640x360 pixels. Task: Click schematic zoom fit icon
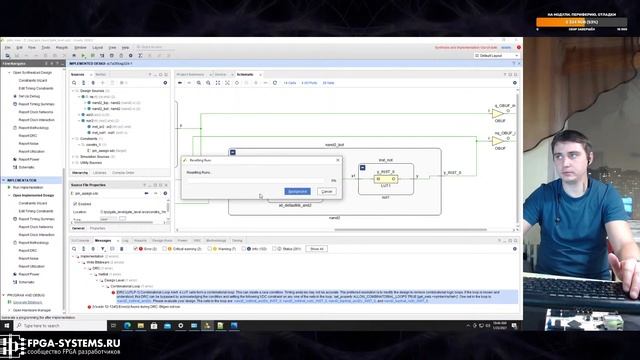pyautogui.click(x=218, y=83)
